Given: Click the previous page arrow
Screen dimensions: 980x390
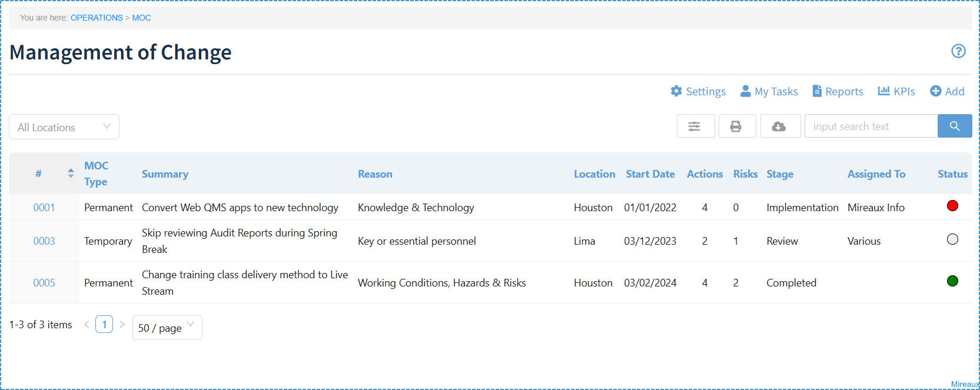Looking at the screenshot, I should coord(87,324).
